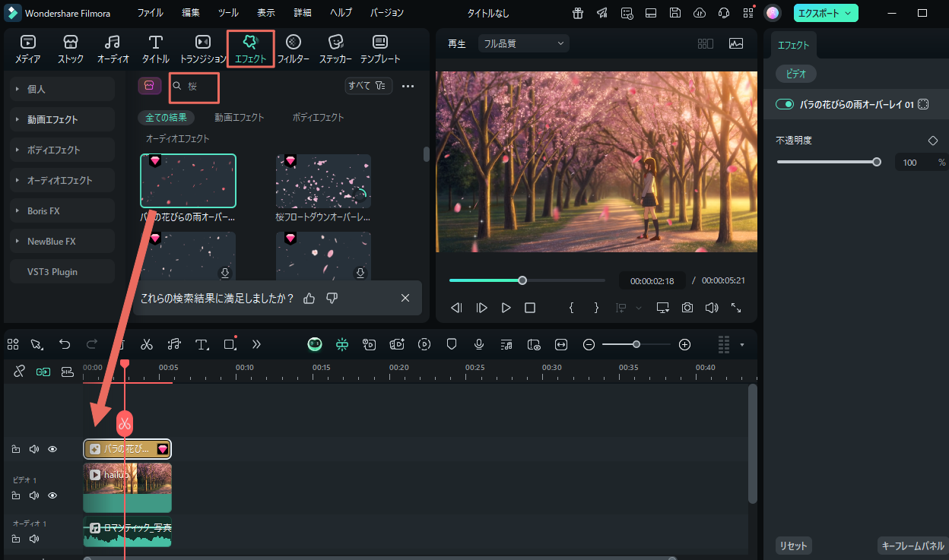The width and height of the screenshot is (949, 560).
Task: Click the scissors split tool icon
Action: click(x=147, y=344)
